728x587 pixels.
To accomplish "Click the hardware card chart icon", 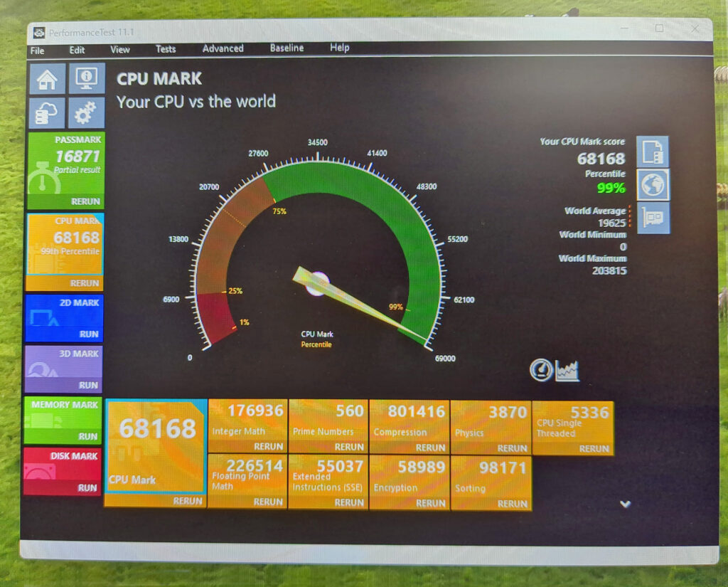I will point(653,218).
